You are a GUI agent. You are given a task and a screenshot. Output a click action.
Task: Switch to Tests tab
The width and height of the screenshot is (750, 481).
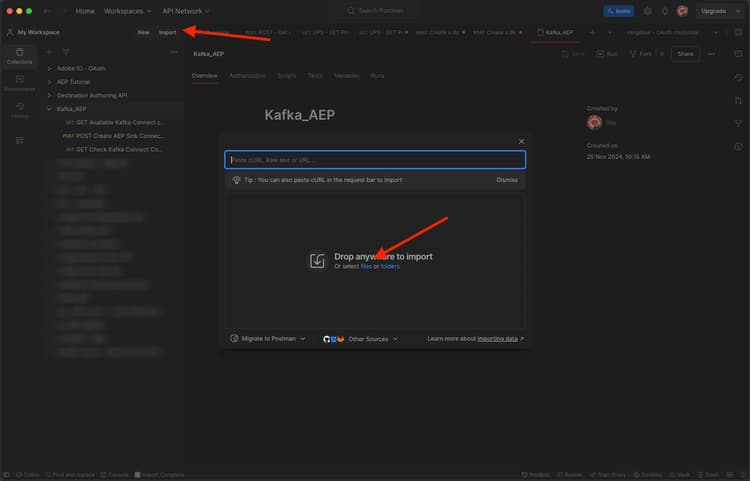(315, 76)
